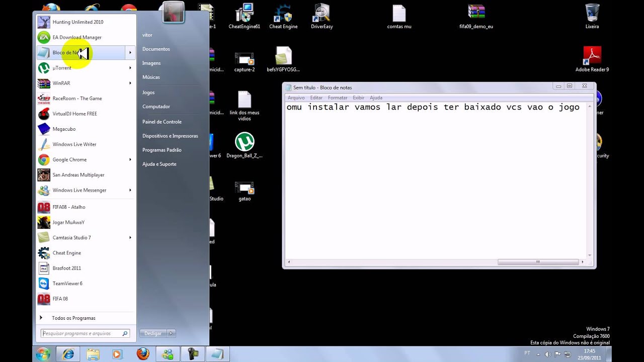Open Internet Explorer from the taskbar
This screenshot has width=644, height=362.
click(68, 354)
